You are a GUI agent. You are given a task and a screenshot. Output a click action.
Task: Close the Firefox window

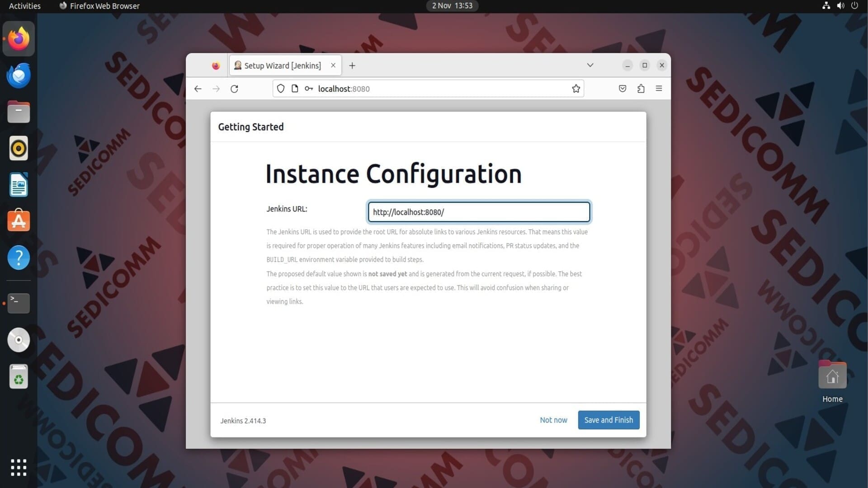pos(662,65)
